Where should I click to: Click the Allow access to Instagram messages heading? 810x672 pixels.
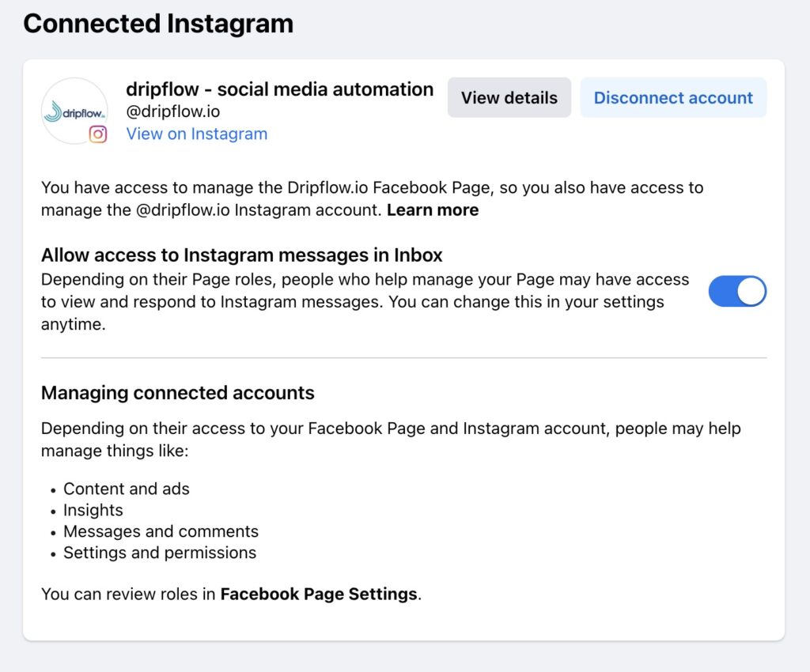(242, 255)
